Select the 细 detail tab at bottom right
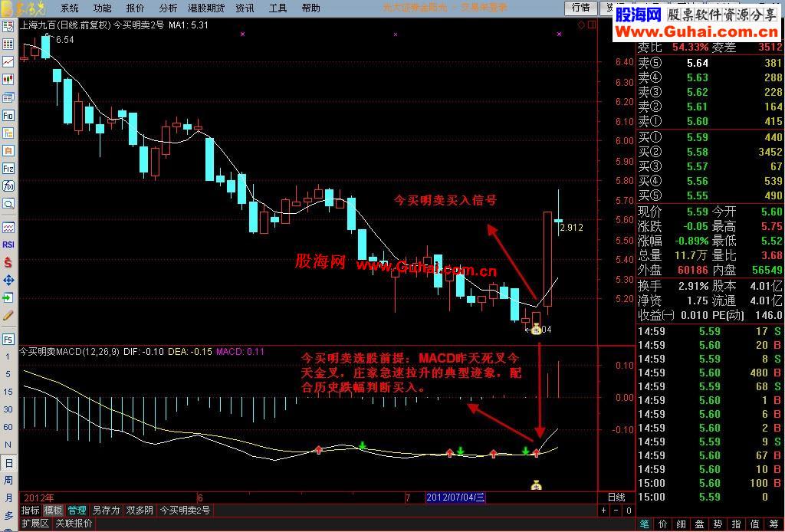The width and height of the screenshot is (785, 532). (x=682, y=524)
